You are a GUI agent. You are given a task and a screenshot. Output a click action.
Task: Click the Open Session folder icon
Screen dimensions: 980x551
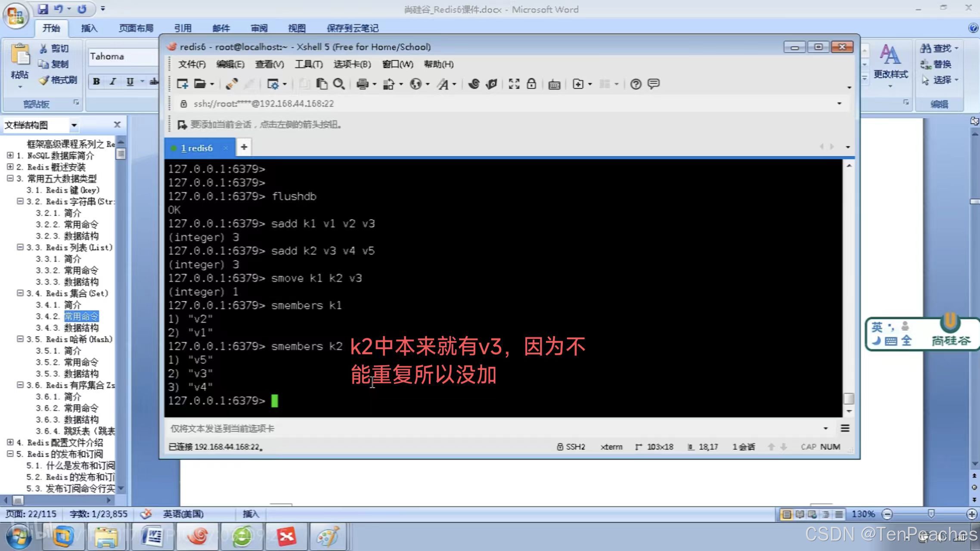click(199, 84)
